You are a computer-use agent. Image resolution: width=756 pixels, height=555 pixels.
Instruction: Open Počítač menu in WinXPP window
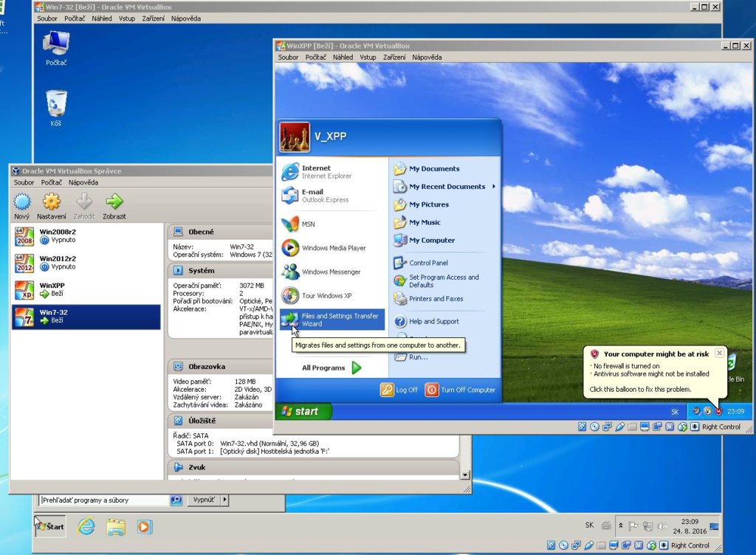316,57
